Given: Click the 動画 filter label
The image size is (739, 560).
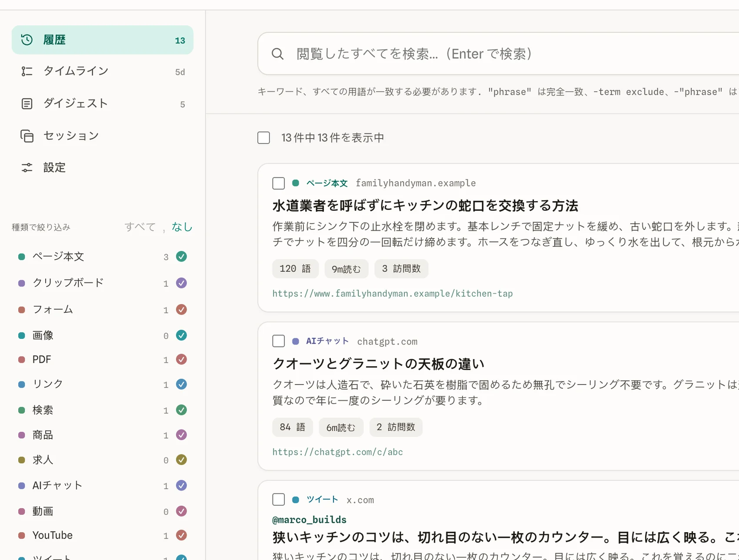Looking at the screenshot, I should coord(43,511).
